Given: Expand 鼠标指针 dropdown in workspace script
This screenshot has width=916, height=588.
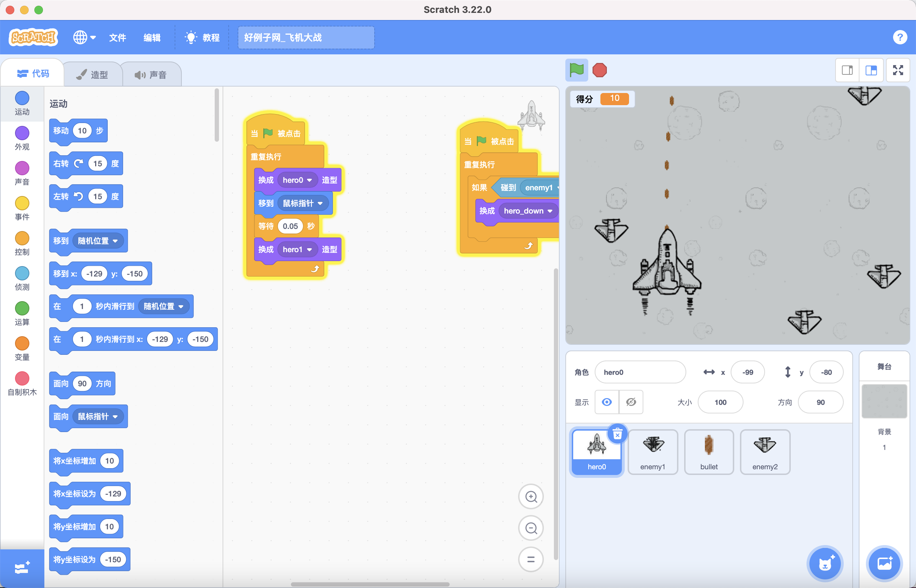Looking at the screenshot, I should (303, 203).
